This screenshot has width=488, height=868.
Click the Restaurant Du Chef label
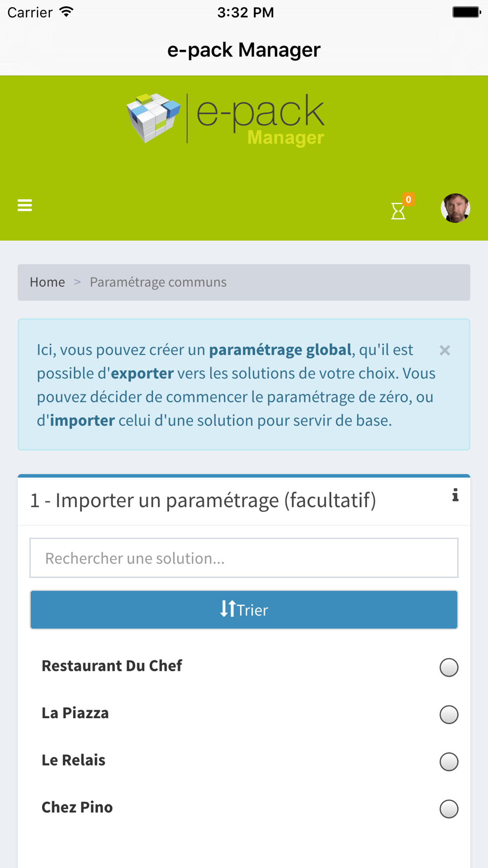click(112, 666)
